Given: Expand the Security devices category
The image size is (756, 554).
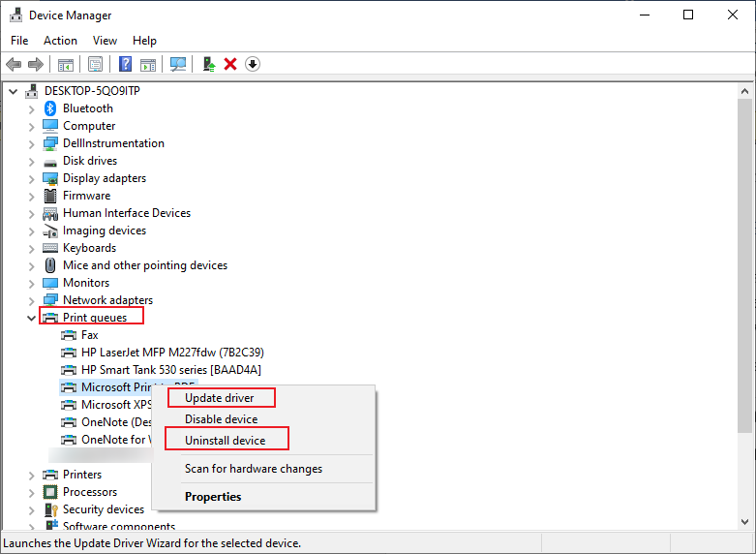Looking at the screenshot, I should point(31,510).
